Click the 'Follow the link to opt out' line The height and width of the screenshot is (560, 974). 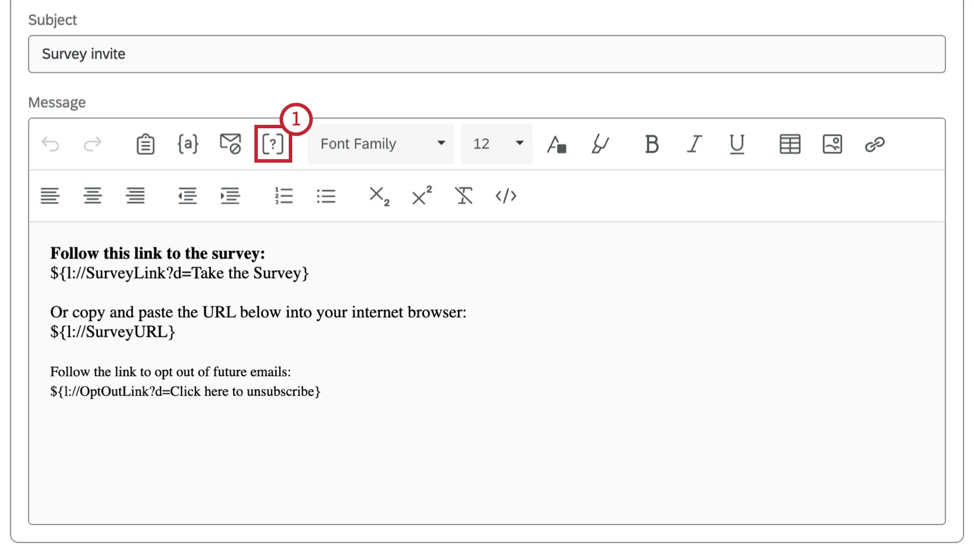tap(170, 372)
